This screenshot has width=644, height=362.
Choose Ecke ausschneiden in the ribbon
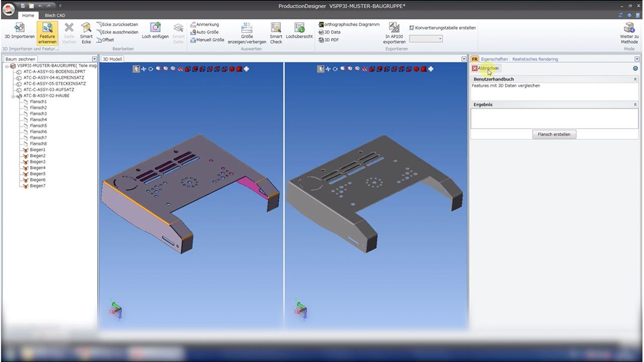117,32
